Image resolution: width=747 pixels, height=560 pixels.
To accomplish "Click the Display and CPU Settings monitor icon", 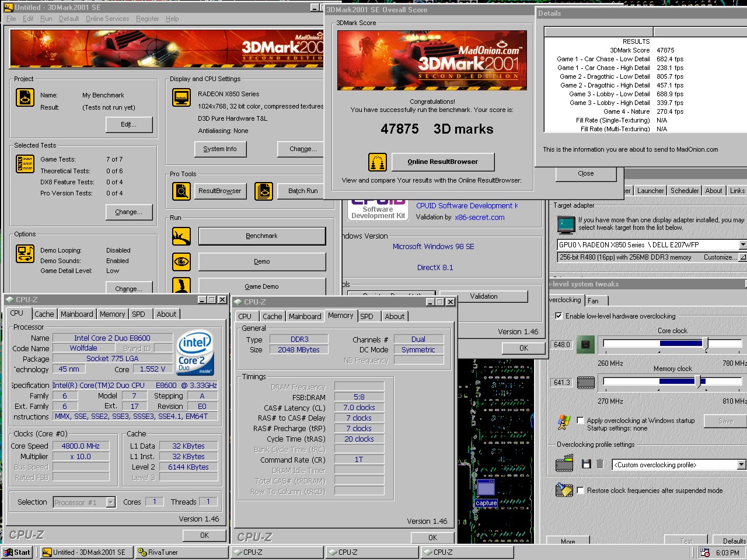I will point(181,97).
